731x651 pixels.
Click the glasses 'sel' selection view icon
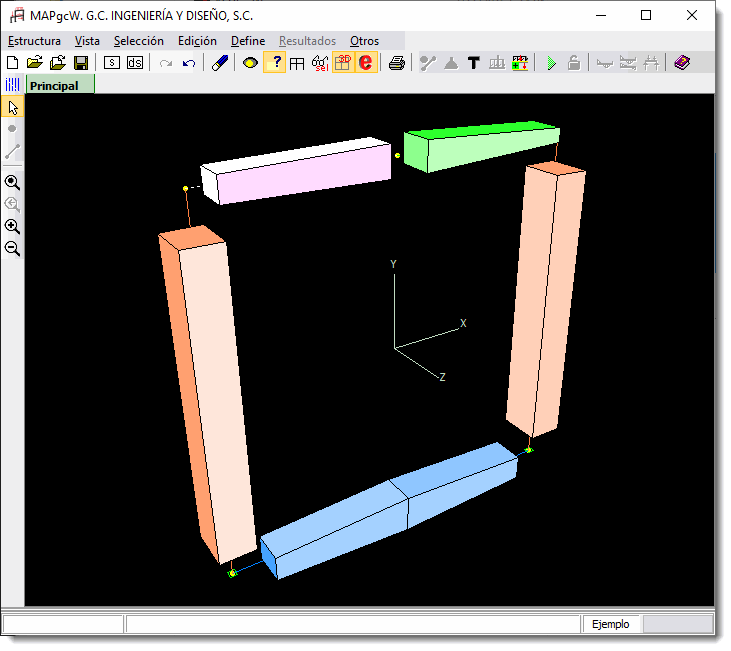(320, 63)
